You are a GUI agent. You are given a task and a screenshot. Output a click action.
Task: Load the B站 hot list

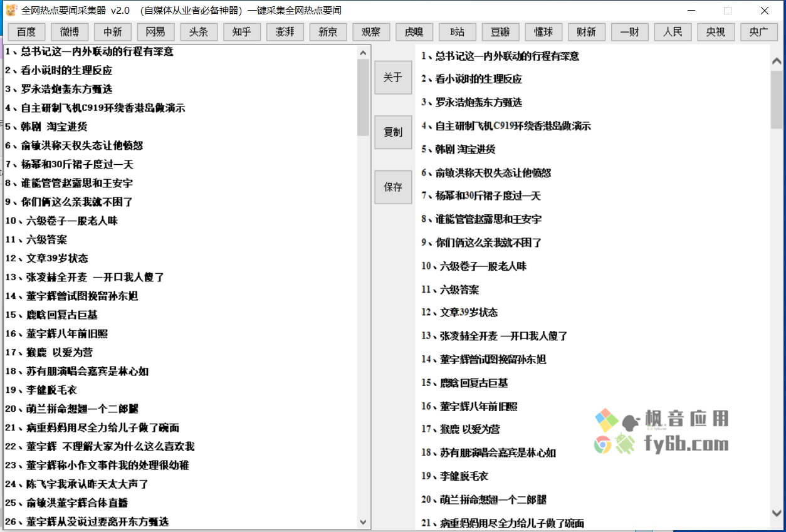point(457,32)
